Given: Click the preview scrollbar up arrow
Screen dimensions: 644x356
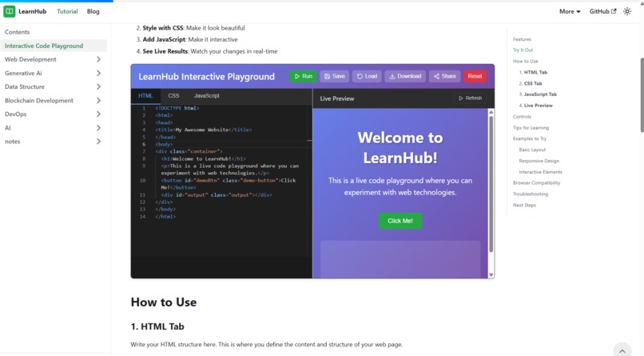Looking at the screenshot, I should click(491, 112).
